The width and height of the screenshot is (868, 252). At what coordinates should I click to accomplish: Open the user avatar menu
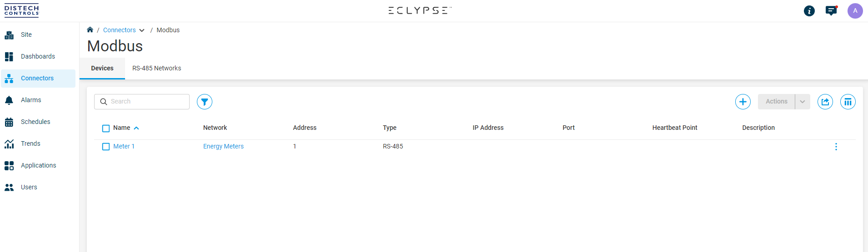855,11
